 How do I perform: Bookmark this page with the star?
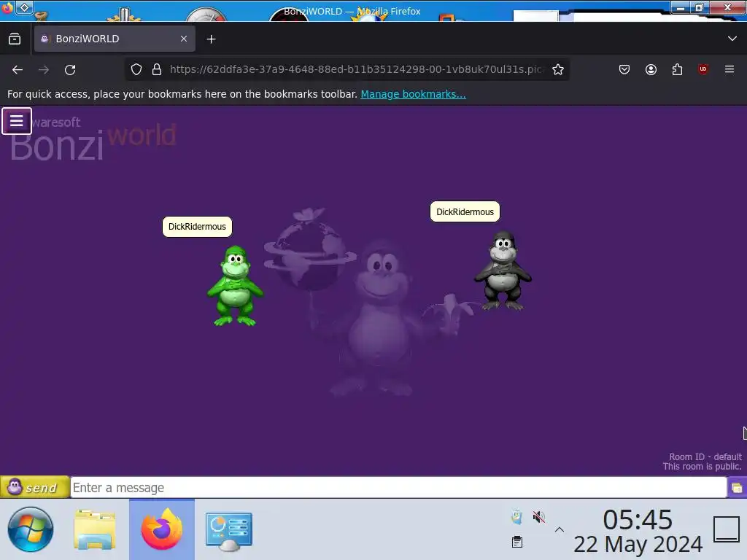(558, 69)
